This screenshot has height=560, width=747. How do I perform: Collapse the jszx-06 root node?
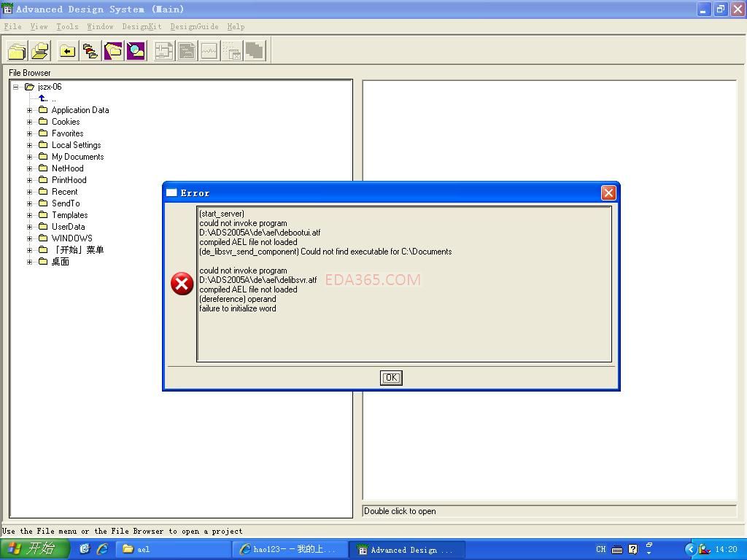pos(16,87)
